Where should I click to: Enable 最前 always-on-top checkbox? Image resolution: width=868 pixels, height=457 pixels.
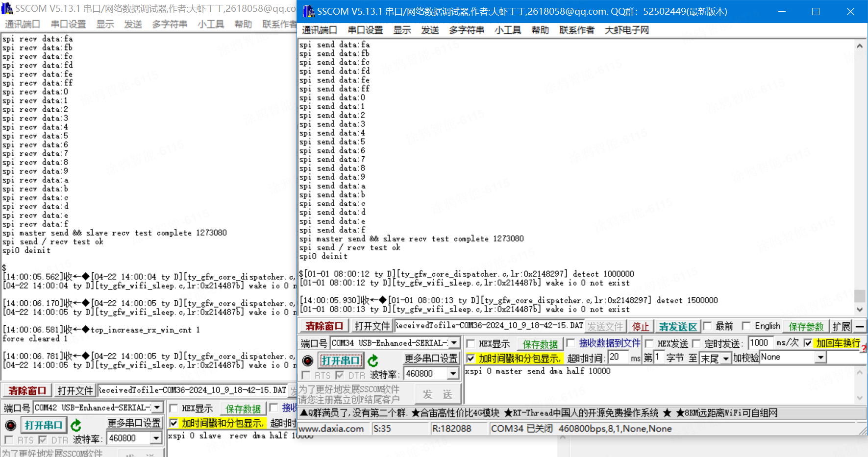pos(707,326)
